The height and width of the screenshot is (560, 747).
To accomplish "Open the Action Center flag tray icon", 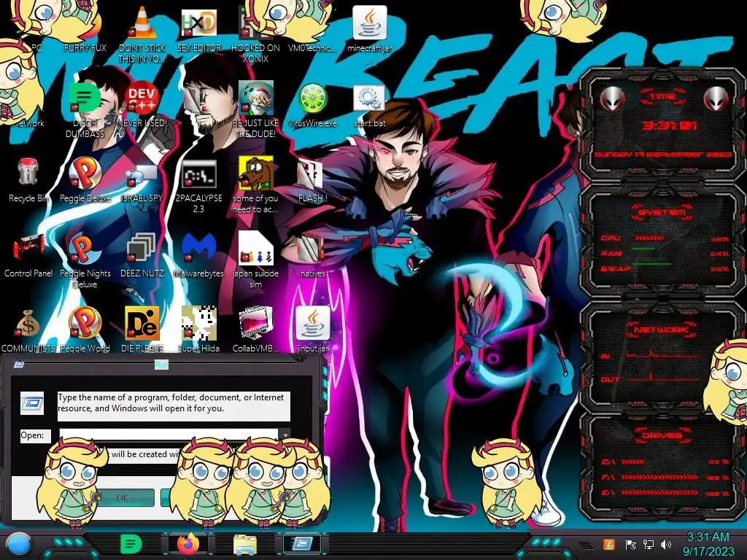I will 630,544.
